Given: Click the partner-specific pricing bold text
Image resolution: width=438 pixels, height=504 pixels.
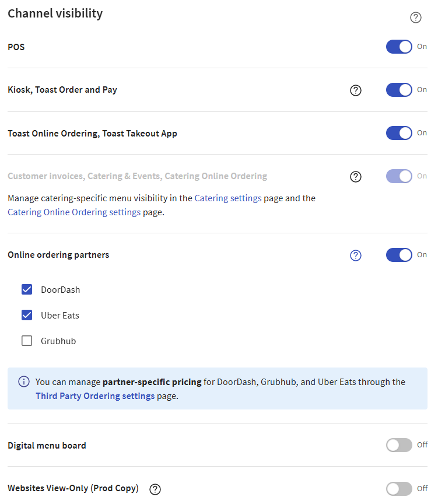Looking at the screenshot, I should [152, 382].
